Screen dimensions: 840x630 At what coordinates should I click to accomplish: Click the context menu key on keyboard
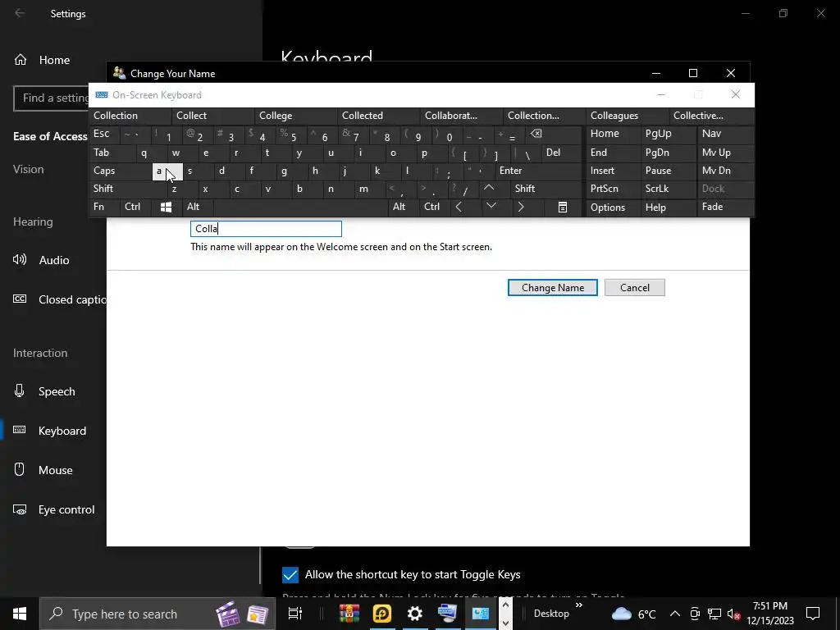(x=562, y=208)
